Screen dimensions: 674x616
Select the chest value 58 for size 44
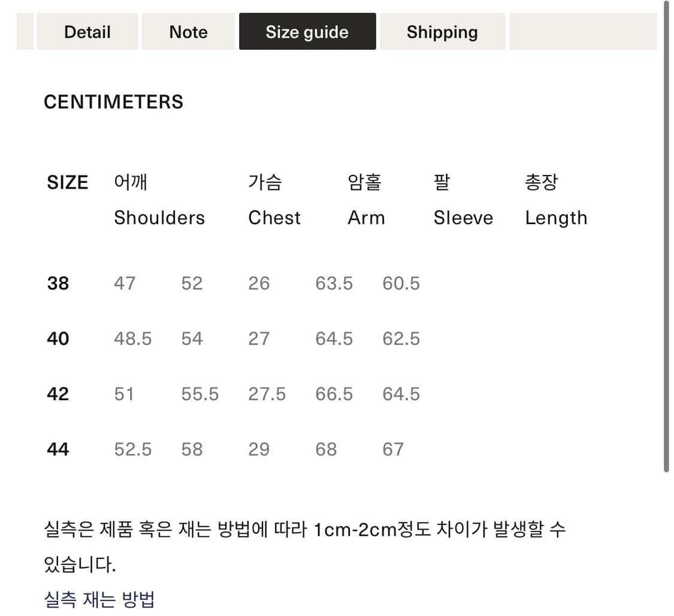pos(192,449)
